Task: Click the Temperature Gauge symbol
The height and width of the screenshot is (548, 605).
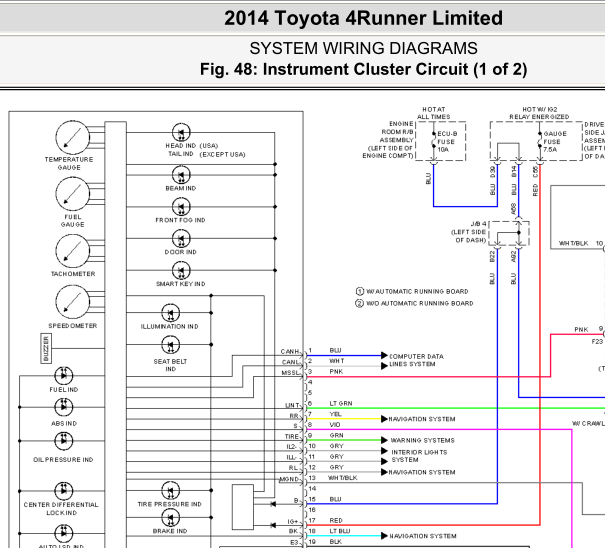Action: [x=73, y=138]
